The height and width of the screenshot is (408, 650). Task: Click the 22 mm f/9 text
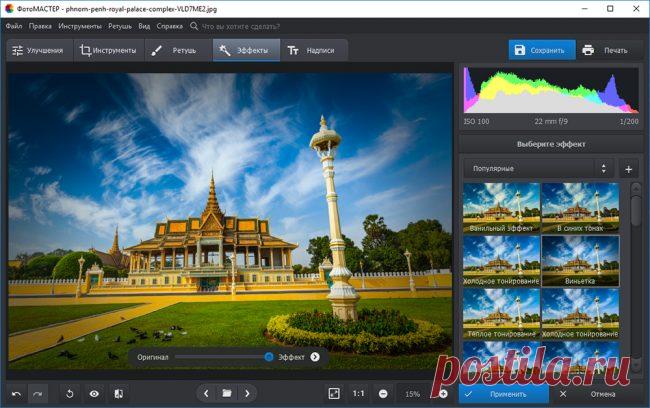pyautogui.click(x=551, y=121)
